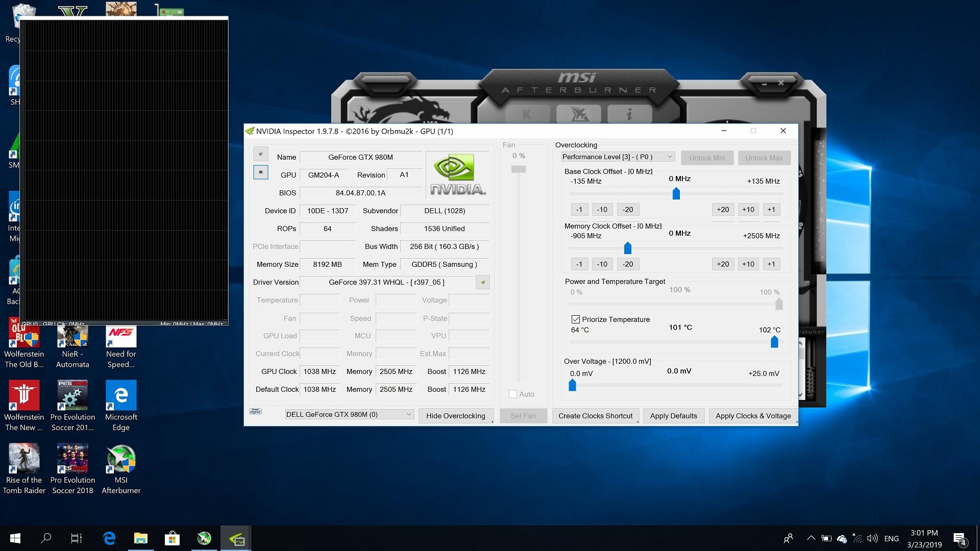Click the power target slider handle

click(779, 304)
